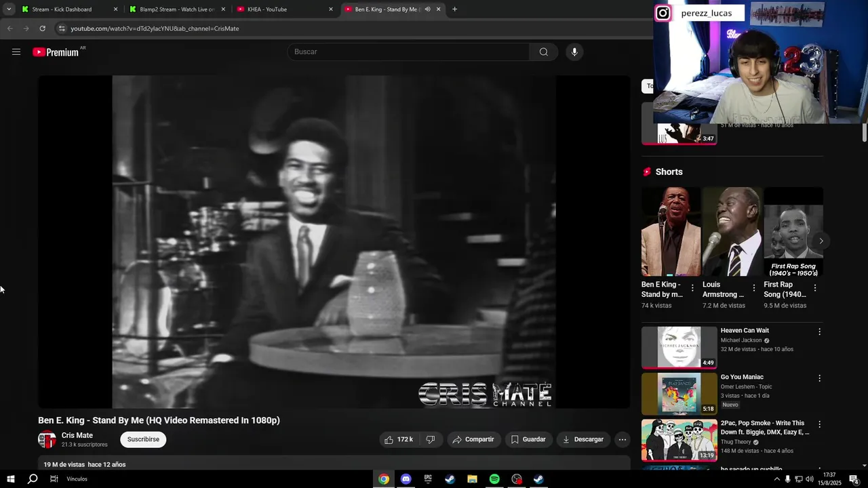
Task: Save video with Guardar button
Action: click(x=528, y=440)
